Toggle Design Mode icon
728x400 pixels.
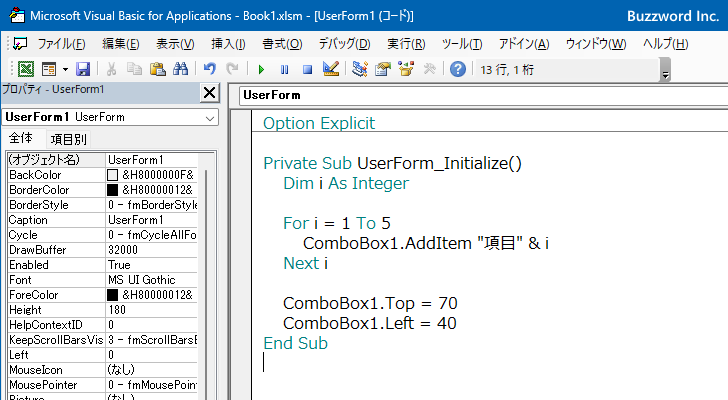[331, 69]
